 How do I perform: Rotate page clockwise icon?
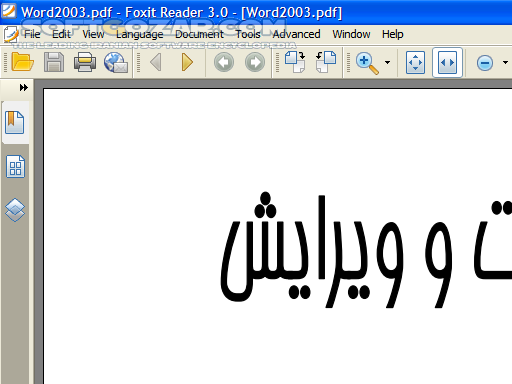[295, 62]
